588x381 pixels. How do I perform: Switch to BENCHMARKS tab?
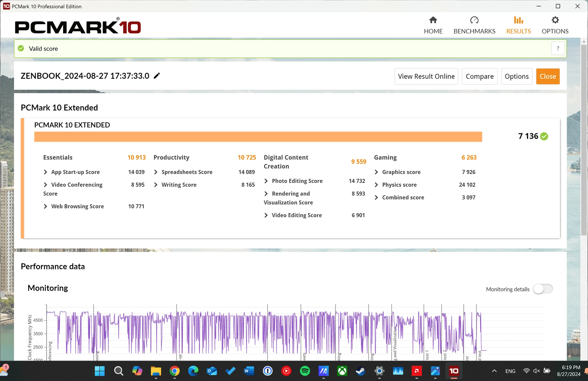[x=474, y=25]
